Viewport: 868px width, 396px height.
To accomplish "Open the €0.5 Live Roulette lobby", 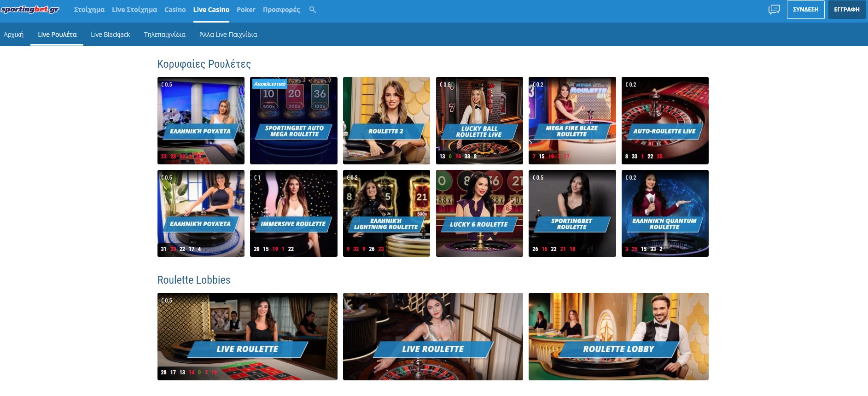I will pyautogui.click(x=247, y=337).
